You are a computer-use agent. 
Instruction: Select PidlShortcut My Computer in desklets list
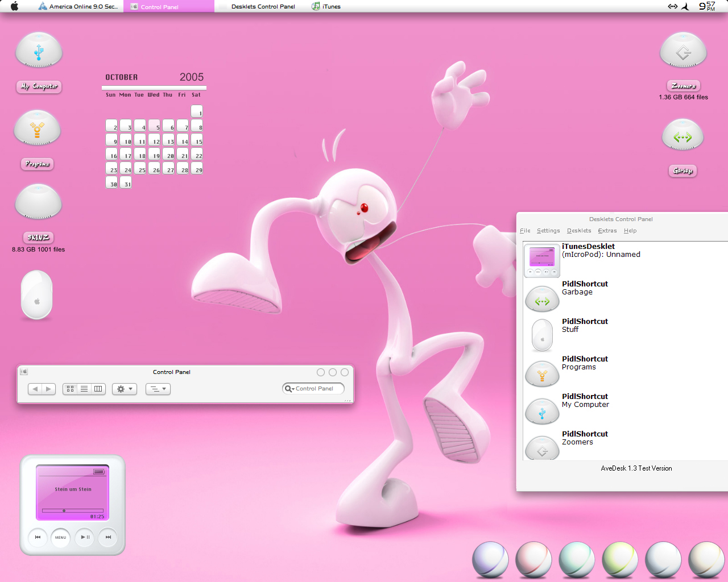626,410
